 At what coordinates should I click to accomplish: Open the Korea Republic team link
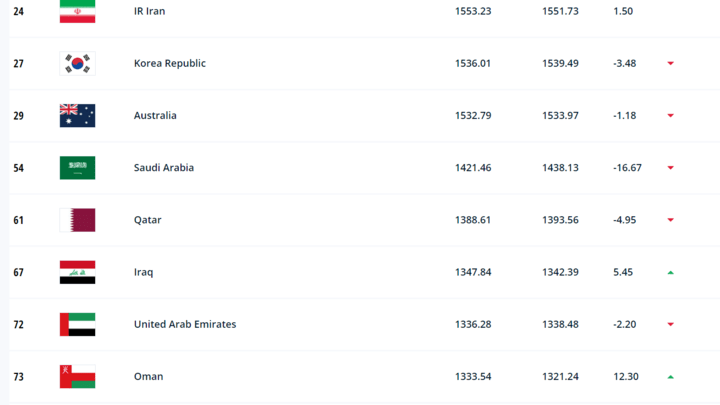169,63
